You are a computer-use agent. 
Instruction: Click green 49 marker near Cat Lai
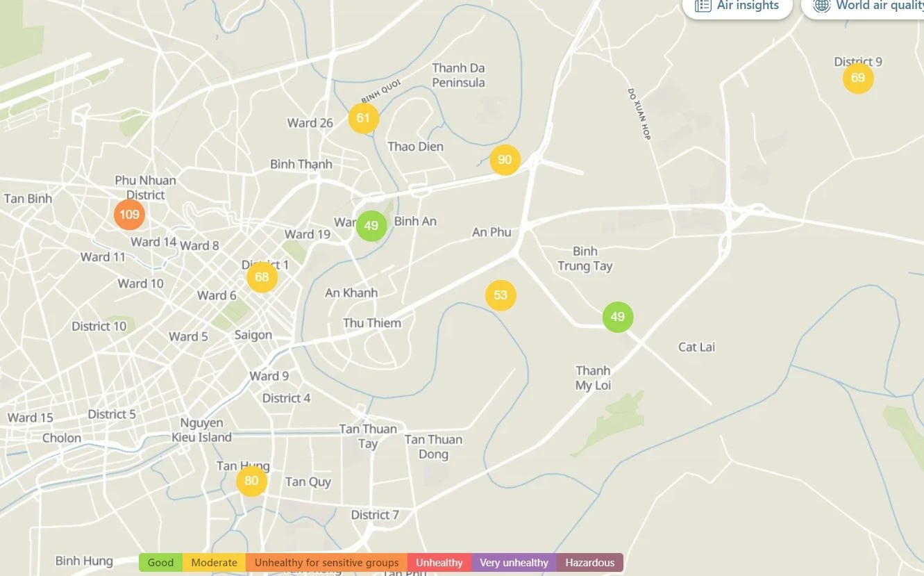tap(617, 317)
